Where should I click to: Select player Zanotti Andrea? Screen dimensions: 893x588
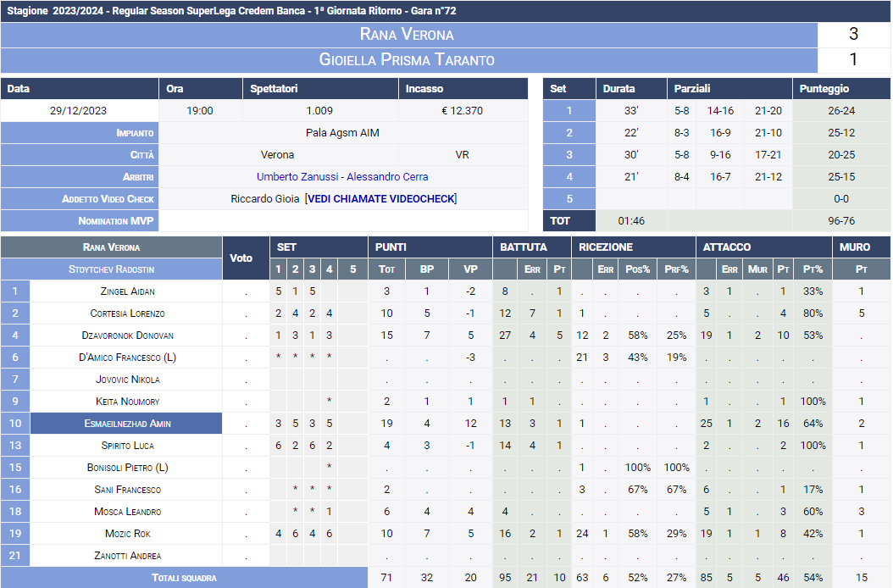128,556
